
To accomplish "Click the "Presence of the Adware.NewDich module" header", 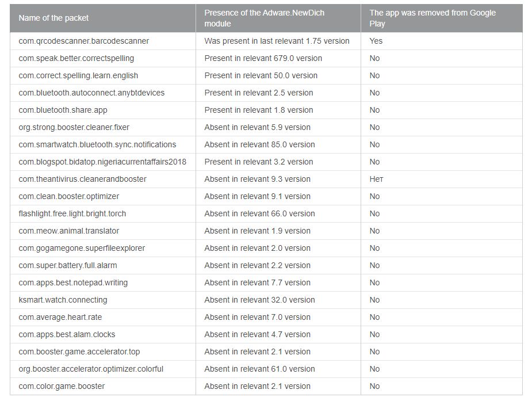I will point(264,18).
